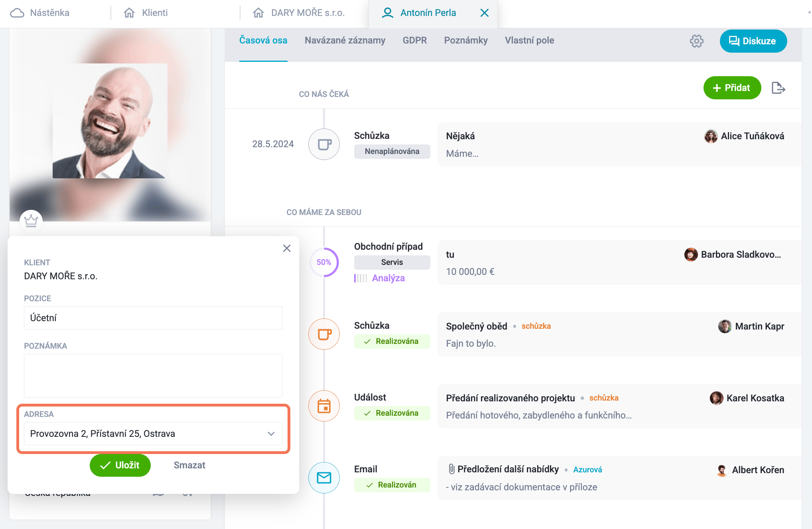Viewport: 812px width, 529px height.
Task: Open the Adresa dropdown
Action: [153, 434]
